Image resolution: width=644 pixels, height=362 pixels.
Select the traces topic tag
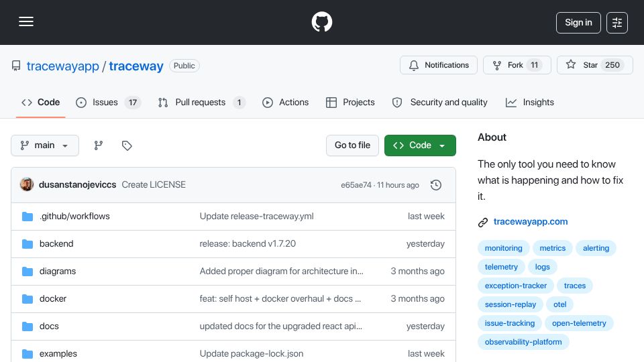[575, 286]
